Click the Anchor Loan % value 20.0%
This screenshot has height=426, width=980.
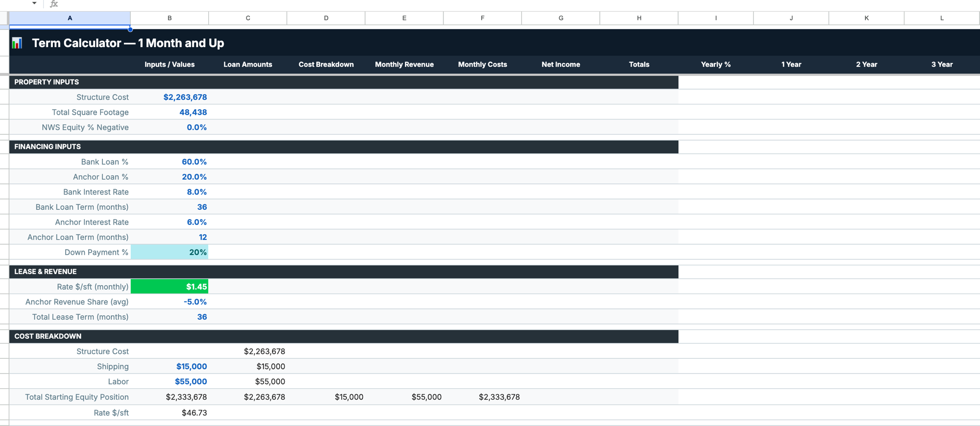(194, 177)
